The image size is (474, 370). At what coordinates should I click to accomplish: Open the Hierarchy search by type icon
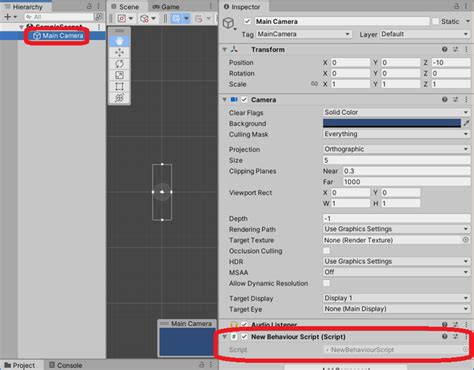click(99, 17)
